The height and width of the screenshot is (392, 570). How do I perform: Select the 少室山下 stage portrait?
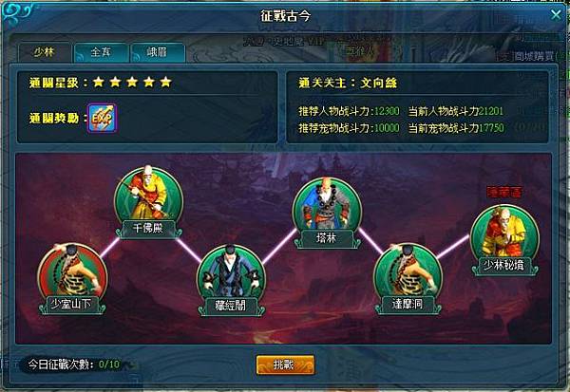pos(72,278)
